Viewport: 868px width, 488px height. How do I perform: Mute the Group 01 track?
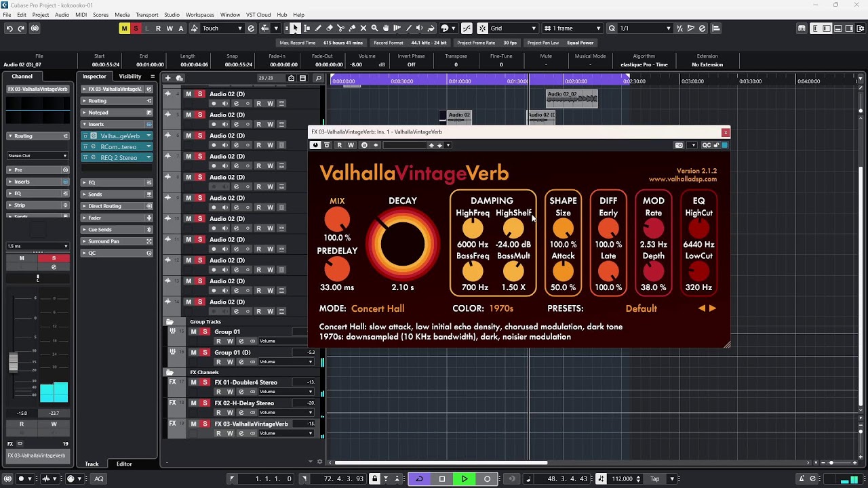coord(193,332)
